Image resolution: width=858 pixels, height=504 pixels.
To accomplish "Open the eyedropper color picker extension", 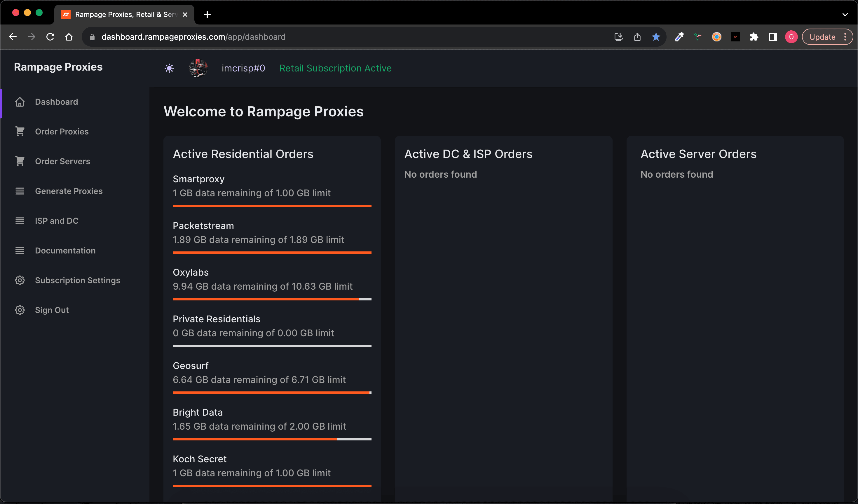I will (679, 37).
